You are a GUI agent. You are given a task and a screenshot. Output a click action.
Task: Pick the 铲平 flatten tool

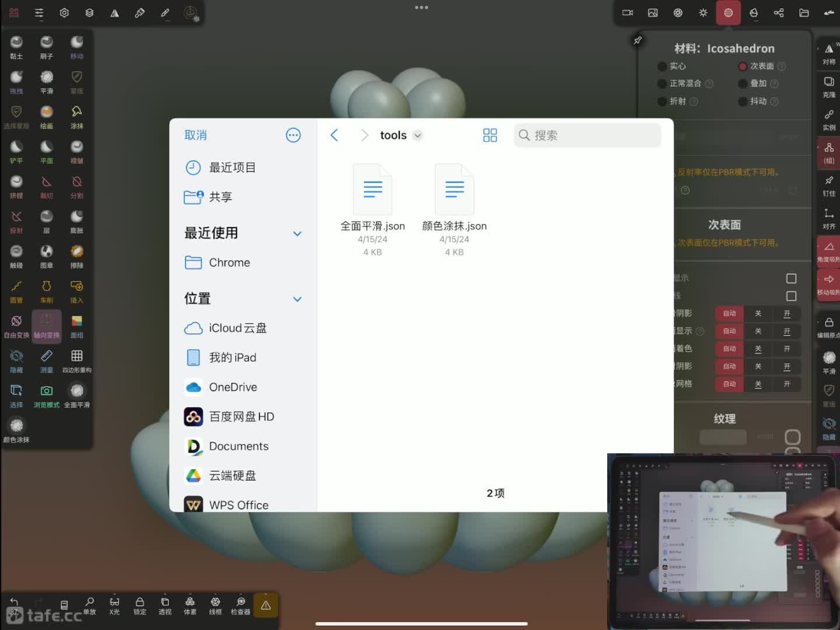16,152
